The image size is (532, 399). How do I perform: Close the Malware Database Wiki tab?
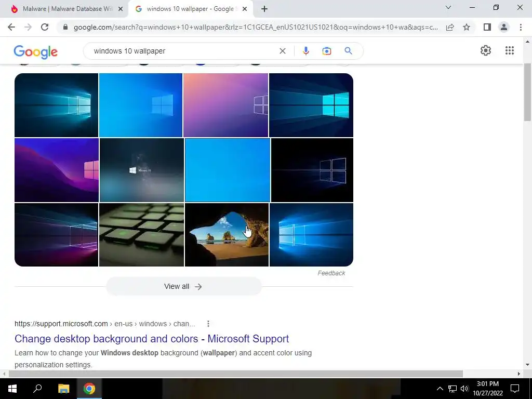tap(121, 9)
